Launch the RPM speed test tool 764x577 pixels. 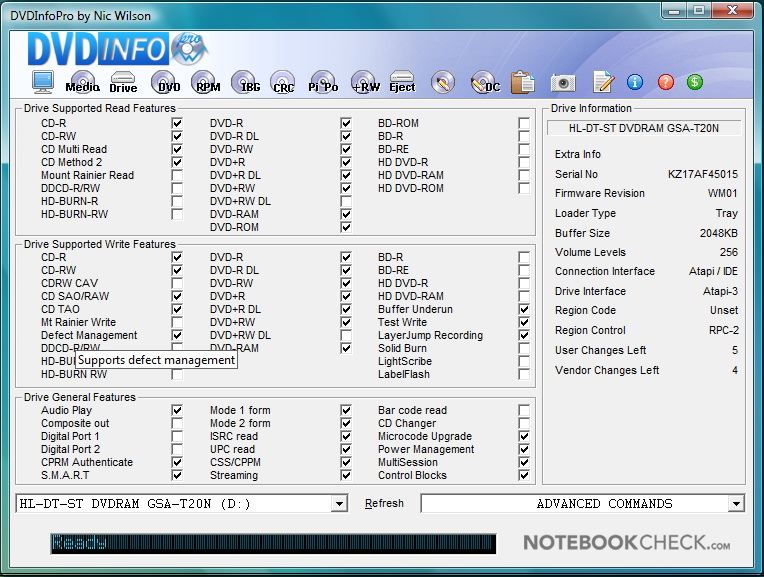[x=207, y=82]
